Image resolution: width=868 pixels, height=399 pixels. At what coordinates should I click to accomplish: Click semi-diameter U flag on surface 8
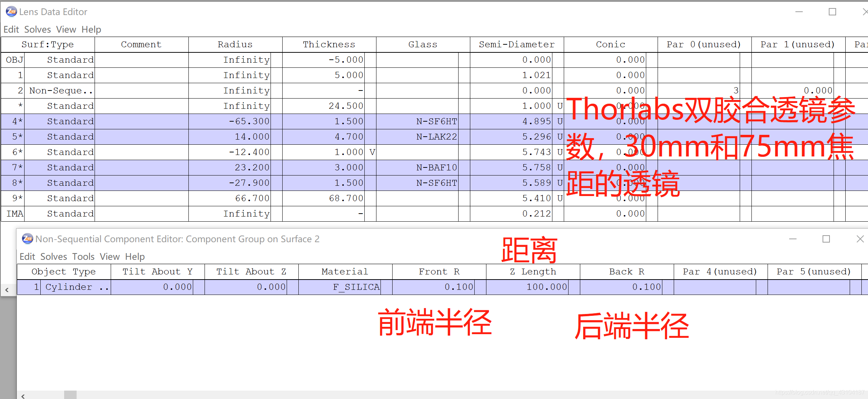[x=558, y=183]
